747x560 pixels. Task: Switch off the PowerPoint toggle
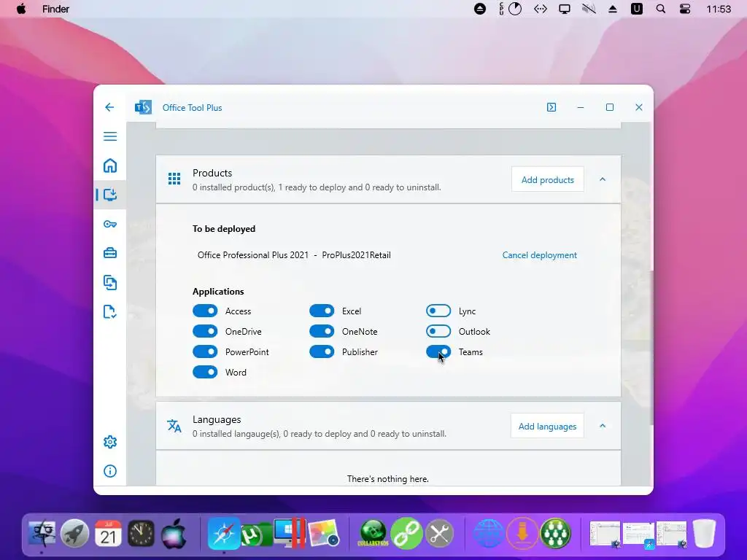tap(205, 352)
